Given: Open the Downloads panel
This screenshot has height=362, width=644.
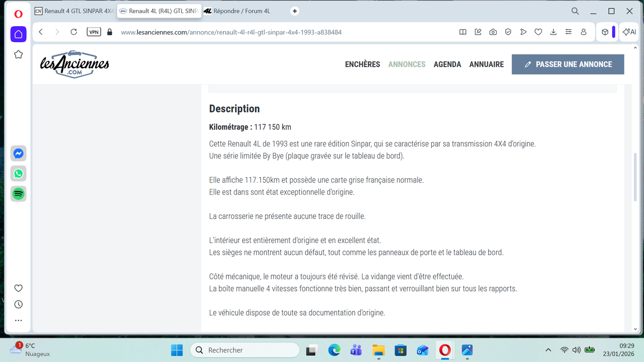Looking at the screenshot, I should coord(553,32).
